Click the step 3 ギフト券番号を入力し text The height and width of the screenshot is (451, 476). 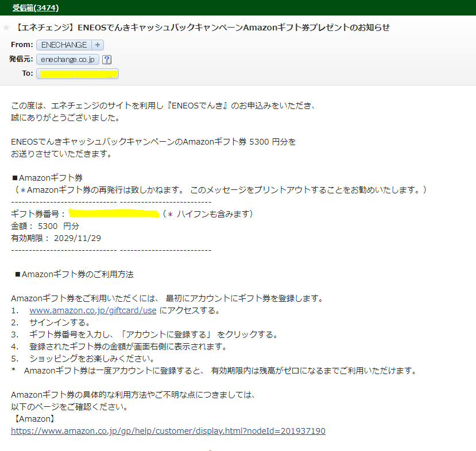[x=154, y=335]
